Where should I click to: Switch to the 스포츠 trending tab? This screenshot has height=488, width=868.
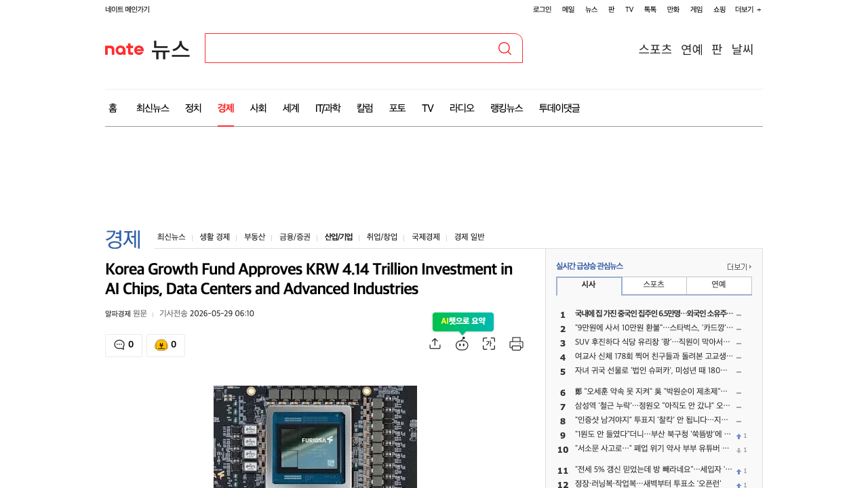click(654, 285)
